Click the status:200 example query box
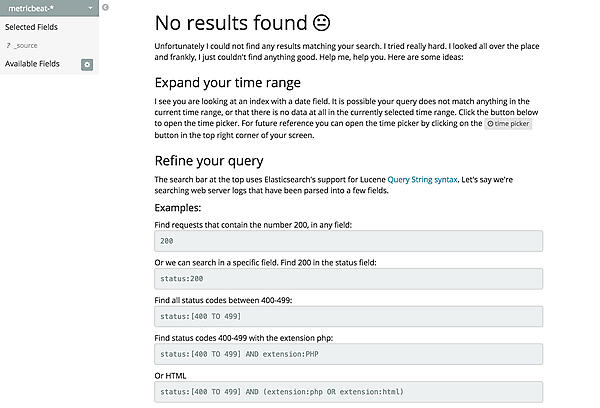Viewport: 600px width, 408px height. pos(348,278)
